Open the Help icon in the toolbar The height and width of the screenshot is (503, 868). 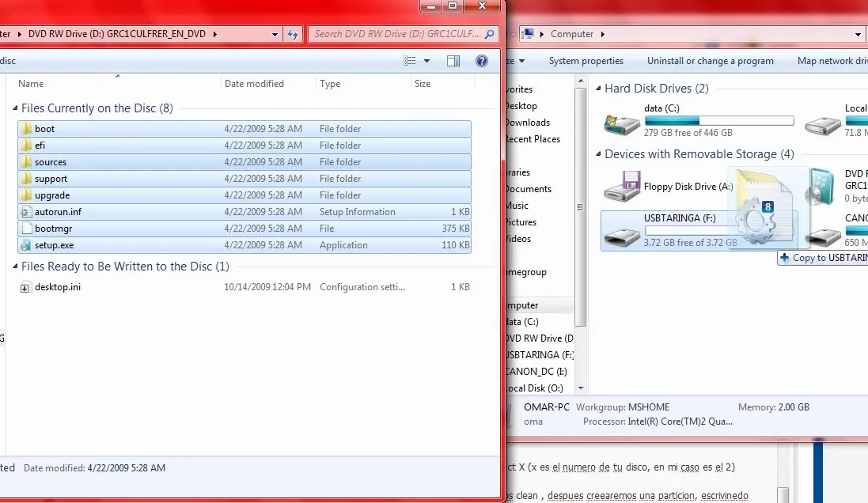coord(481,61)
